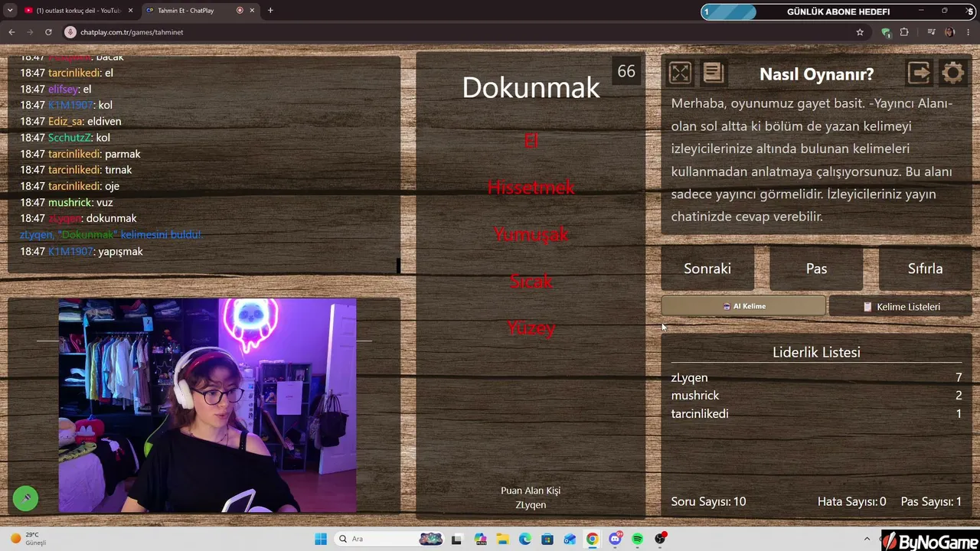980x551 pixels.
Task: Click the forbidden word Yüzey
Action: 531,328
